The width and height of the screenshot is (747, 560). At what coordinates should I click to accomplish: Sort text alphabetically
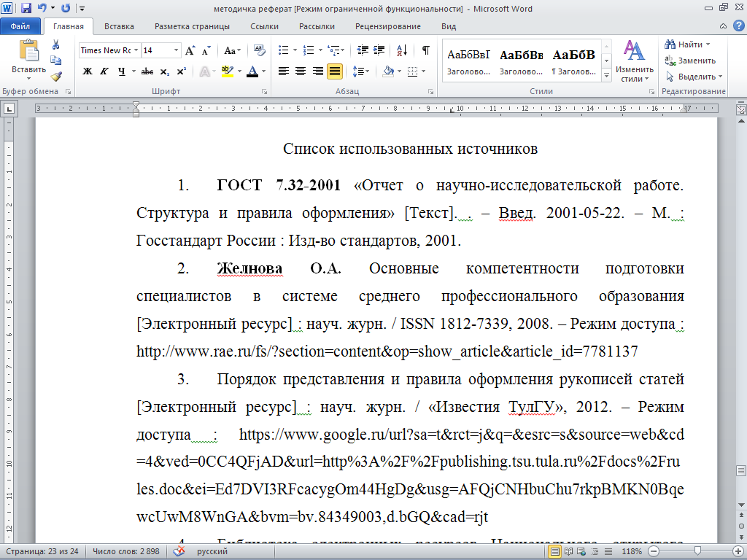pos(402,50)
